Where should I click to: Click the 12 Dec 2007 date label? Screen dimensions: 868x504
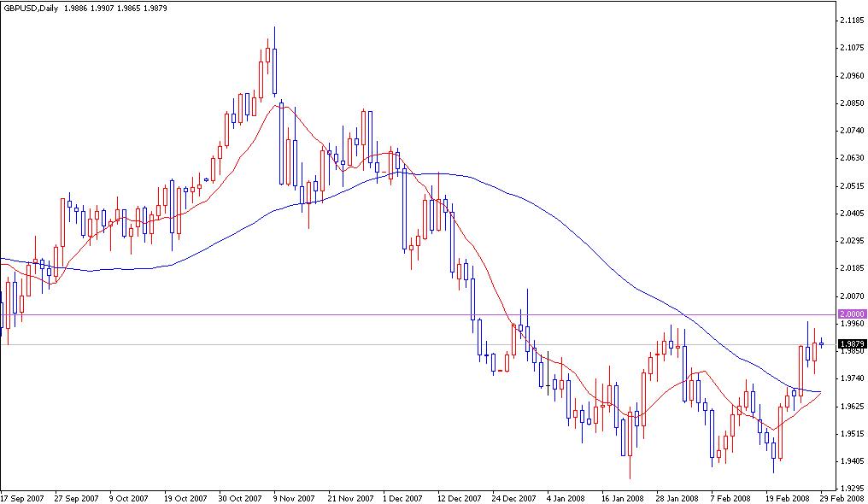coord(459,499)
